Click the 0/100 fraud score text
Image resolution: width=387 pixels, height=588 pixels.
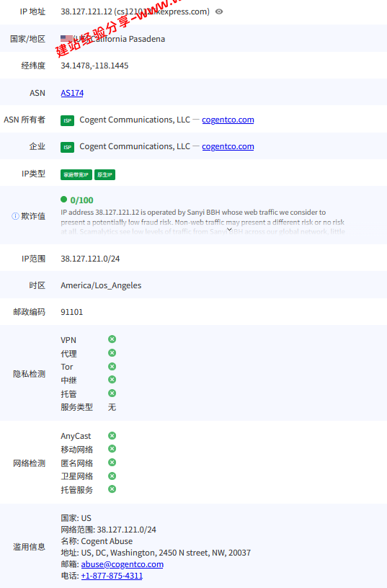[x=81, y=200]
